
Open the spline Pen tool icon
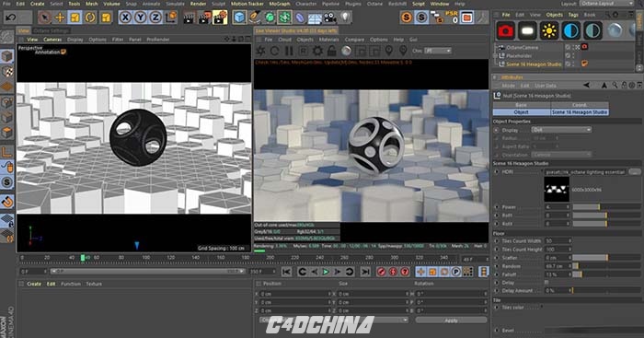[x=255, y=17]
